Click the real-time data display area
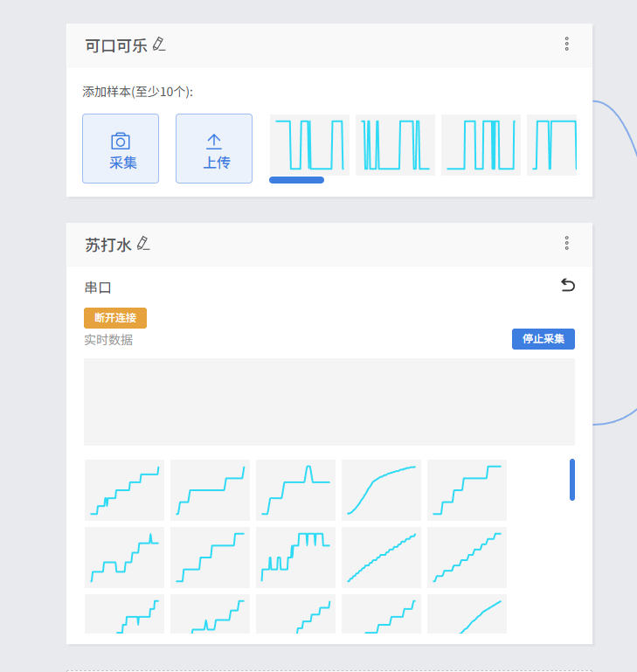 pyautogui.click(x=329, y=402)
